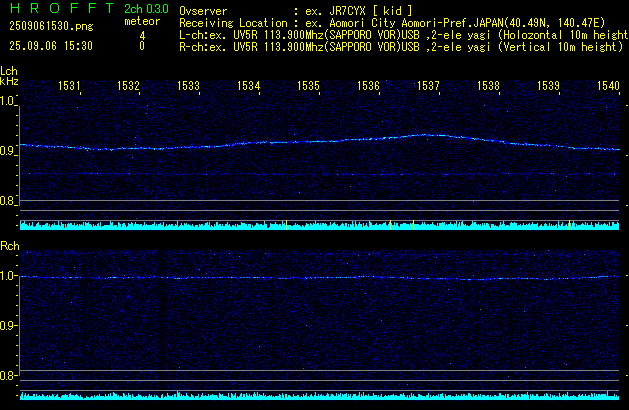Click the 1539 time axis label

pyautogui.click(x=548, y=86)
